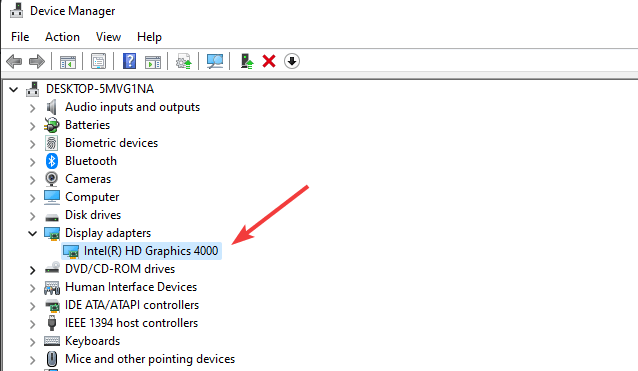
Task: Select the Display adapters label
Action: coord(108,233)
